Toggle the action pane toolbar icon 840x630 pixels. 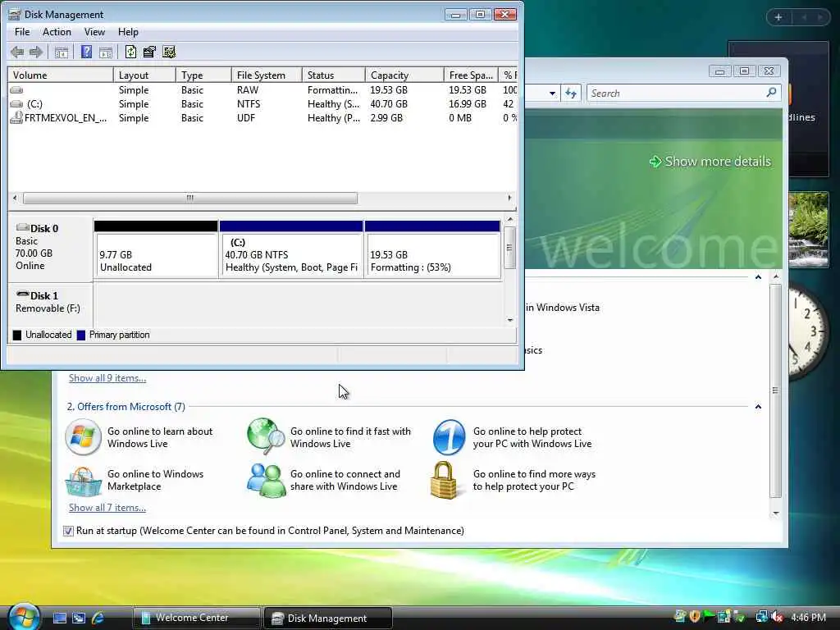tap(106, 52)
